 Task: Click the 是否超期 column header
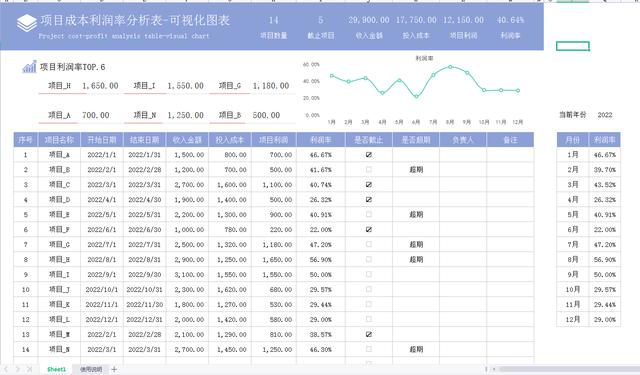[x=416, y=140]
